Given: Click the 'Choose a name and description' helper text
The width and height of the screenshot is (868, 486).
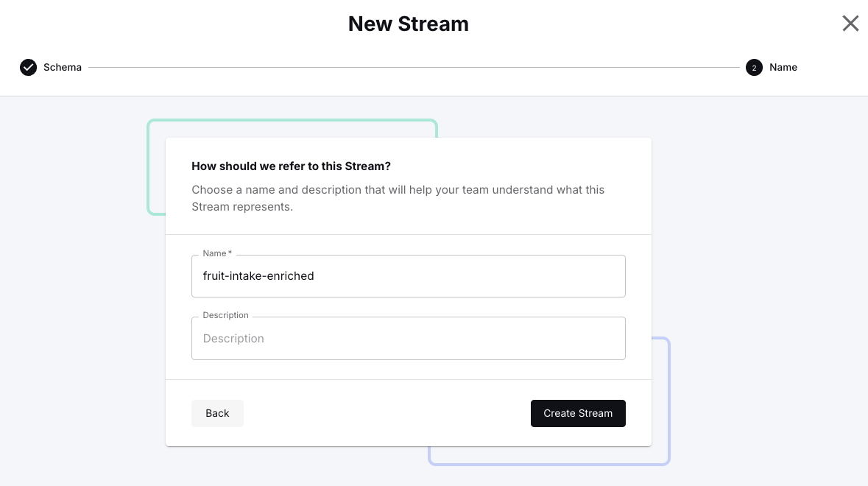Looking at the screenshot, I should pyautogui.click(x=398, y=198).
